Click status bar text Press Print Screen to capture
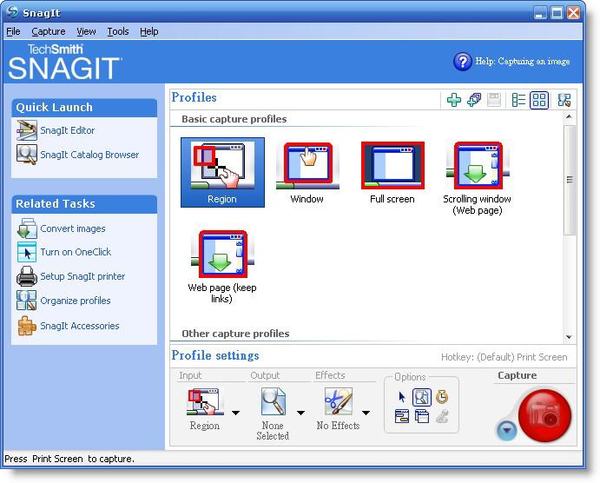600x483 pixels. 69,459
